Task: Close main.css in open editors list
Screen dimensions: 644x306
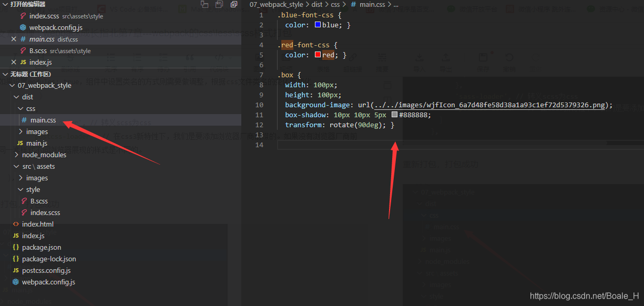Action: (14, 39)
